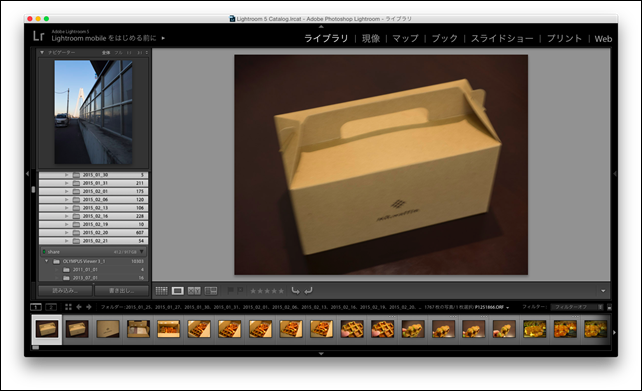Set navigator zoom to 3:1
The height and width of the screenshot is (391, 642).
pos(139,52)
